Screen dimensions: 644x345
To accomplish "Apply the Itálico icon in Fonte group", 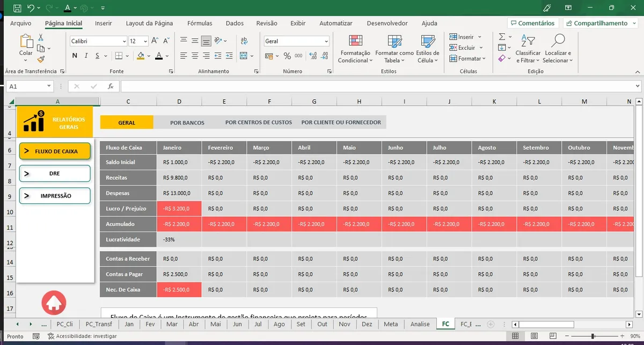I will click(86, 56).
